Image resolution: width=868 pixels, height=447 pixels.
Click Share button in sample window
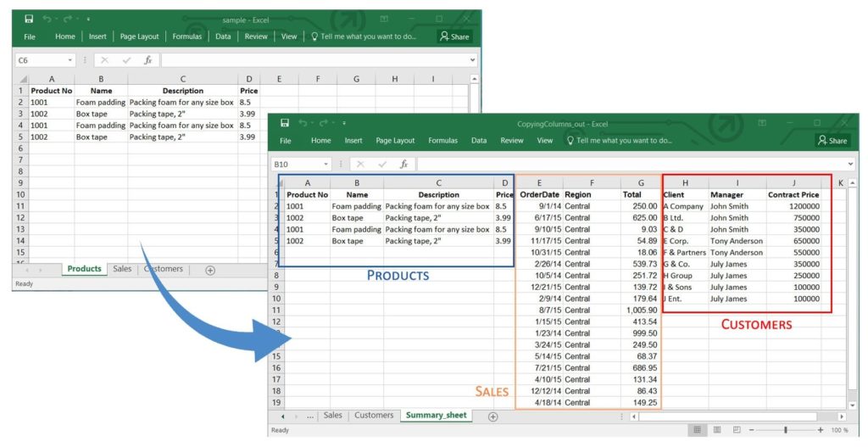point(454,36)
